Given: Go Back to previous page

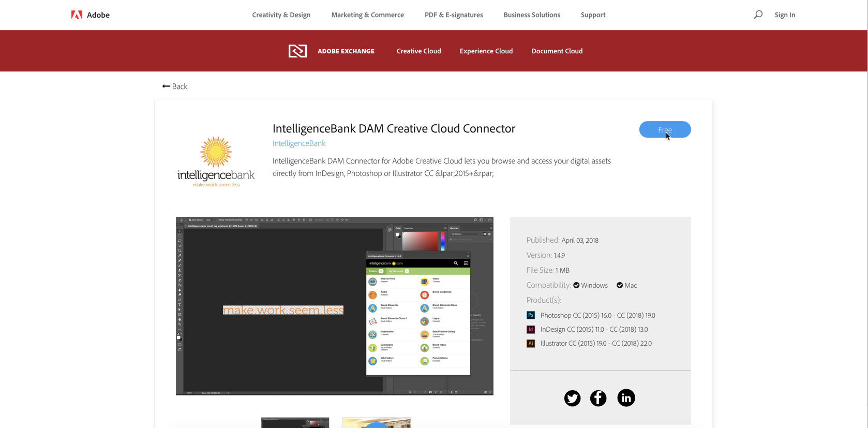Looking at the screenshot, I should point(175,86).
